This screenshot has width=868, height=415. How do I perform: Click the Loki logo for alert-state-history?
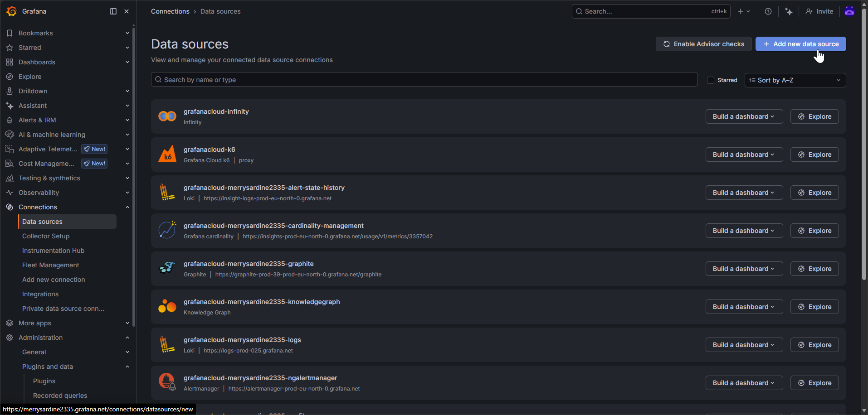coord(167,192)
